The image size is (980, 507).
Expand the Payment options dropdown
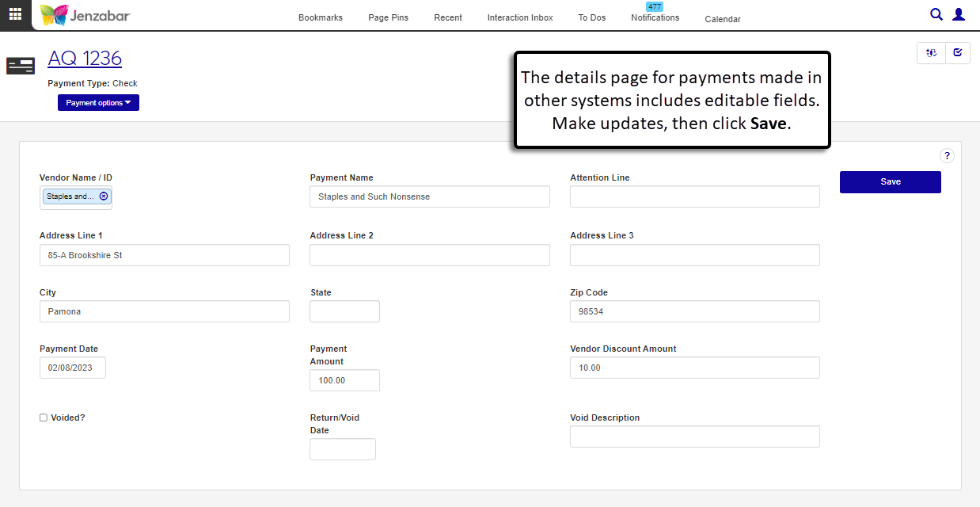click(98, 103)
